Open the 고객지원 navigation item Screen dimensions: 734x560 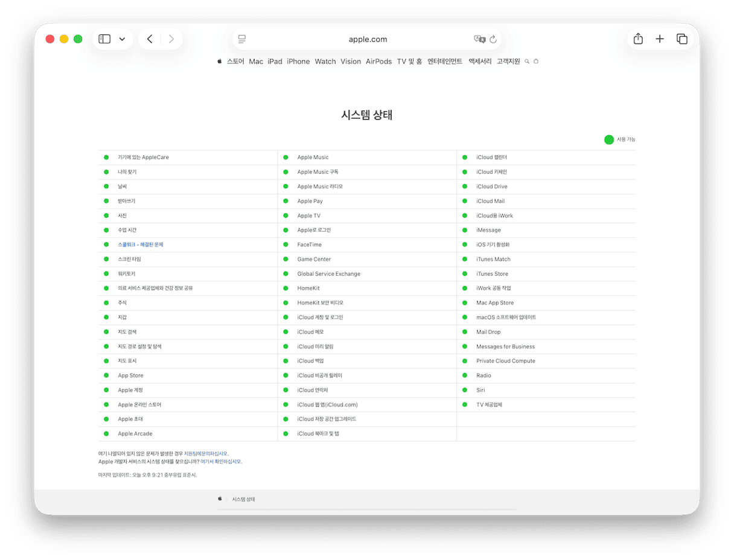coord(508,62)
